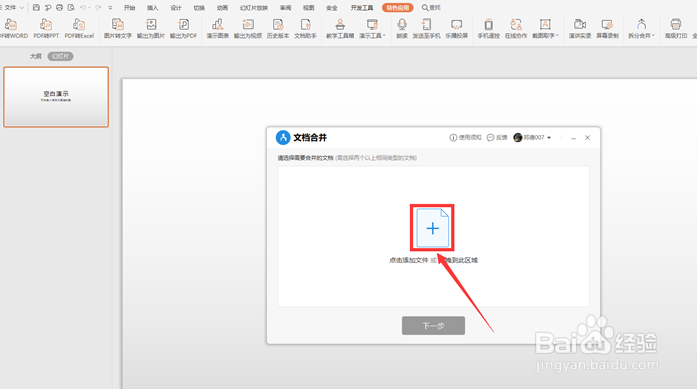The width and height of the screenshot is (697, 389).
Task: Select the 特色应用 tab
Action: [397, 8]
